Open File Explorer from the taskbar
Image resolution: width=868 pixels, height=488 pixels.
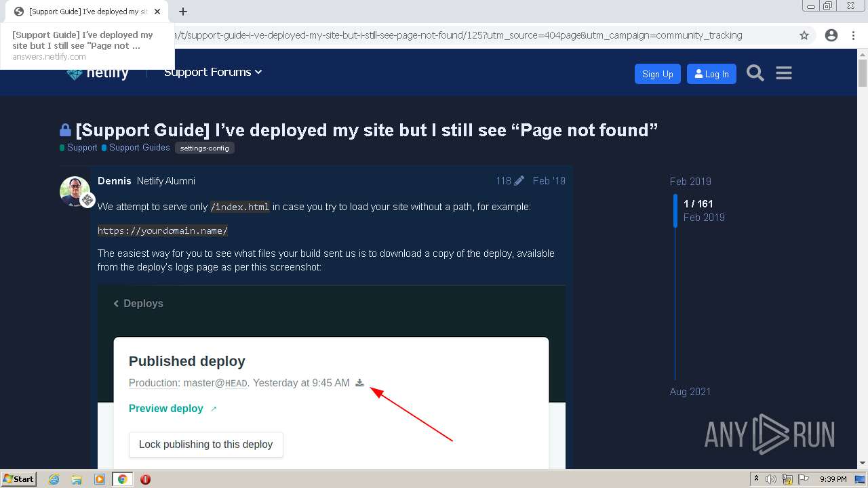point(77,479)
